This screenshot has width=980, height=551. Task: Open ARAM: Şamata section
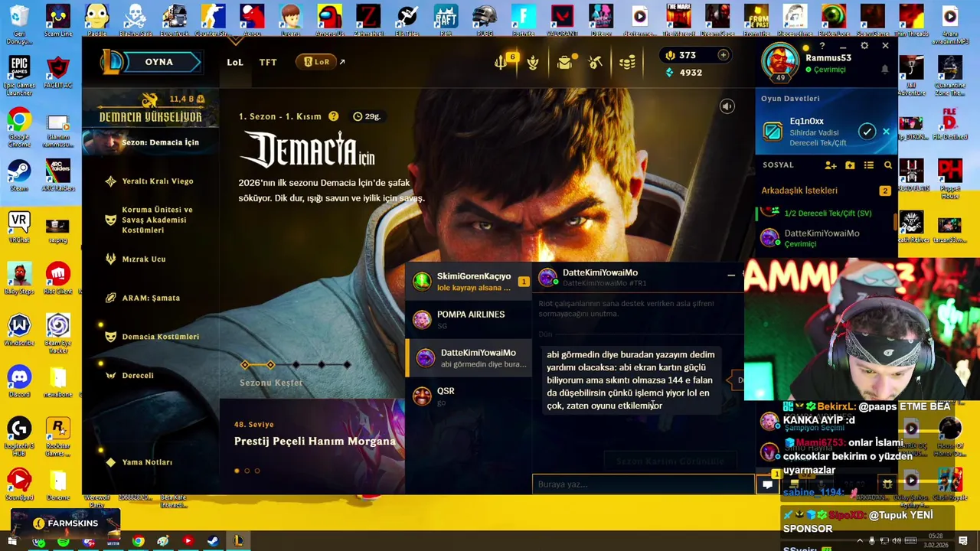tap(151, 298)
